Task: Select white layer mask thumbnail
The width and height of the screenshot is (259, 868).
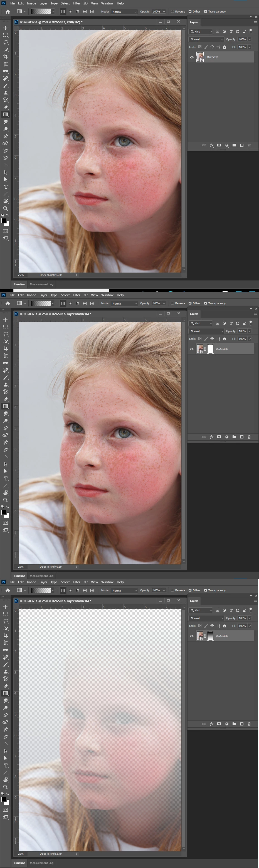Action: click(x=210, y=349)
